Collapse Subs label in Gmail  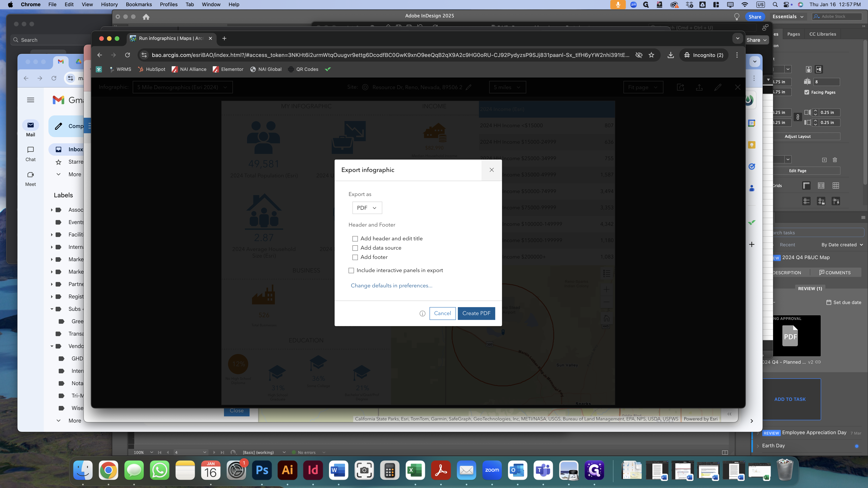pyautogui.click(x=52, y=309)
